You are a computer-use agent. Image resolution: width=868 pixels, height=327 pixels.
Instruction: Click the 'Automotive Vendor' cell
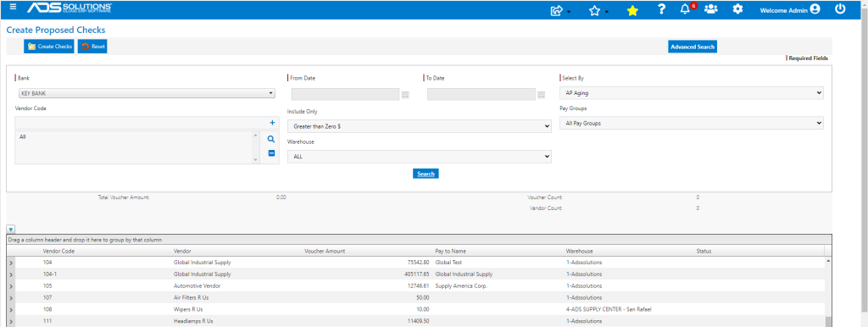click(197, 286)
